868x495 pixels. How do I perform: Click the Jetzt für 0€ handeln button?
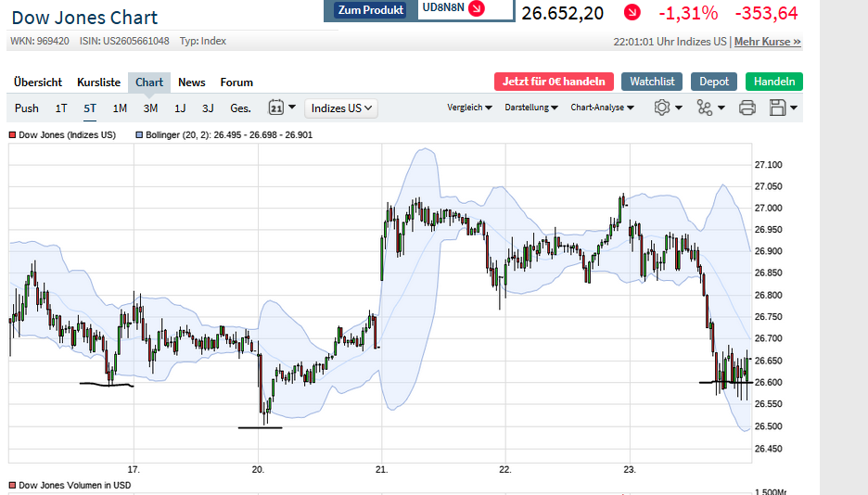tap(554, 82)
